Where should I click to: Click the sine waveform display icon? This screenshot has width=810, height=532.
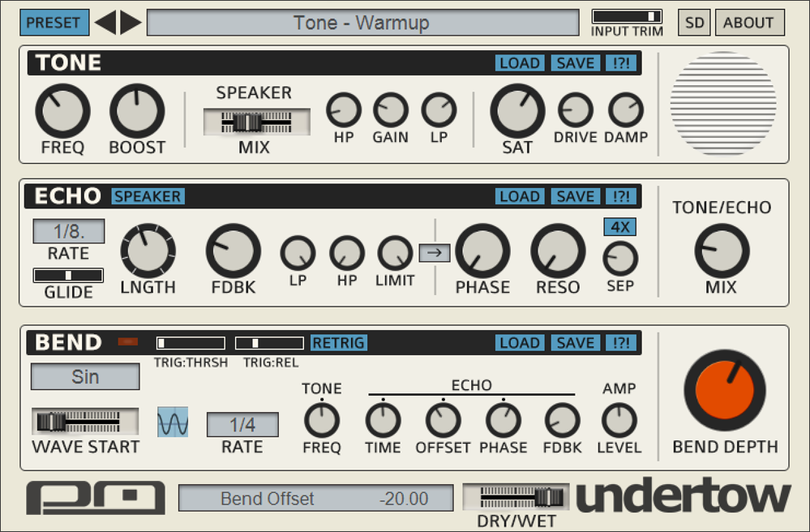tap(173, 422)
